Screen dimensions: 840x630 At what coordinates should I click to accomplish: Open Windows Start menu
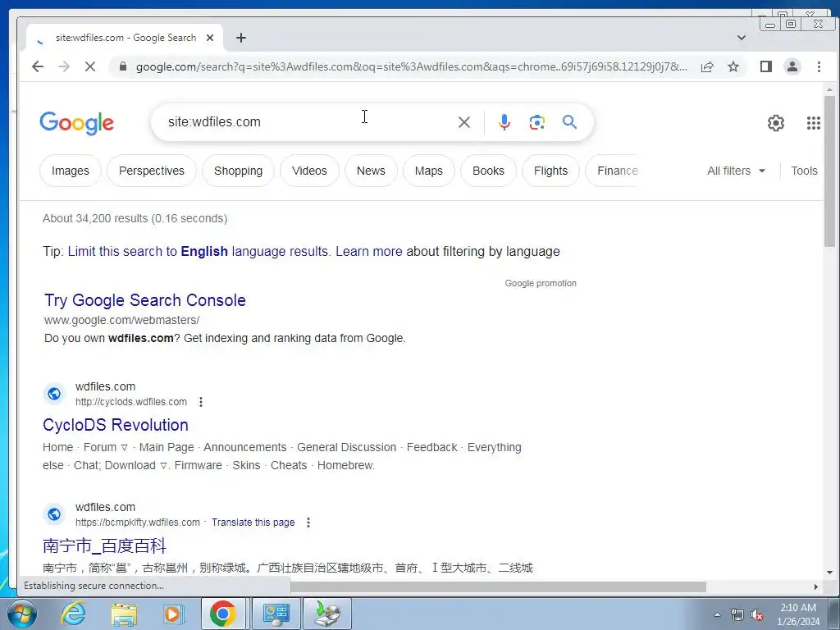pos(21,614)
